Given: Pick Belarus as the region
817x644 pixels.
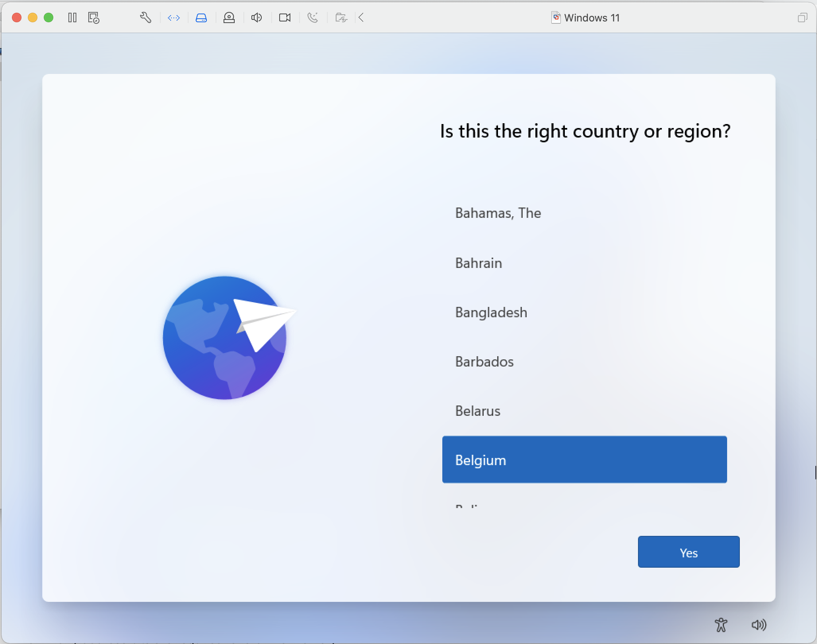Looking at the screenshot, I should [478, 411].
